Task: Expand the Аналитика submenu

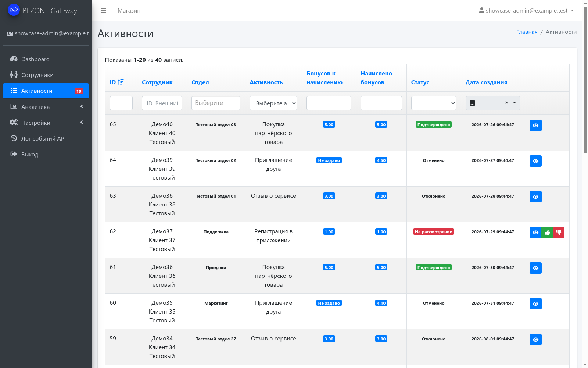Action: tap(46, 107)
